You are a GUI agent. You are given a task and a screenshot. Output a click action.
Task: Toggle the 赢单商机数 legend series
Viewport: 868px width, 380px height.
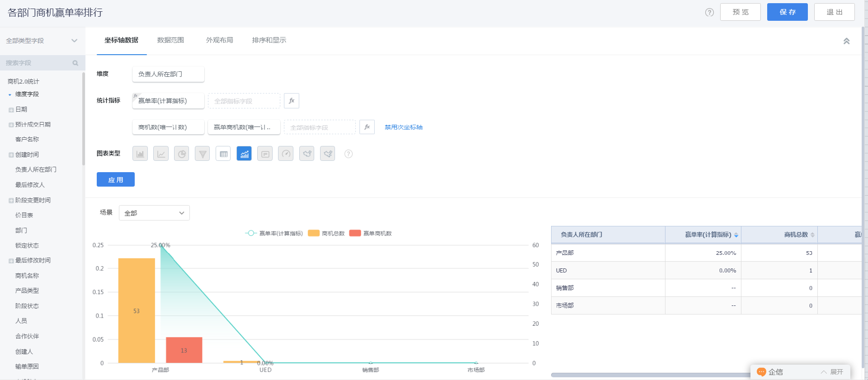(x=371, y=233)
